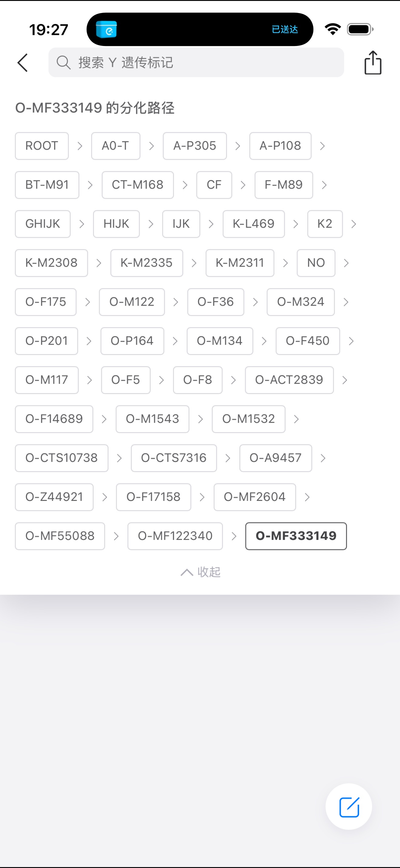The height and width of the screenshot is (868, 400).
Task: Open the floating edit note button
Action: [x=349, y=807]
